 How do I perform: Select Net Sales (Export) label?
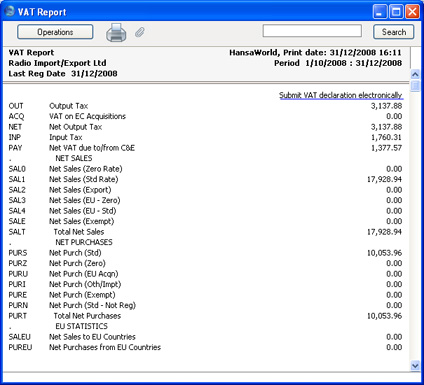[x=80, y=190]
